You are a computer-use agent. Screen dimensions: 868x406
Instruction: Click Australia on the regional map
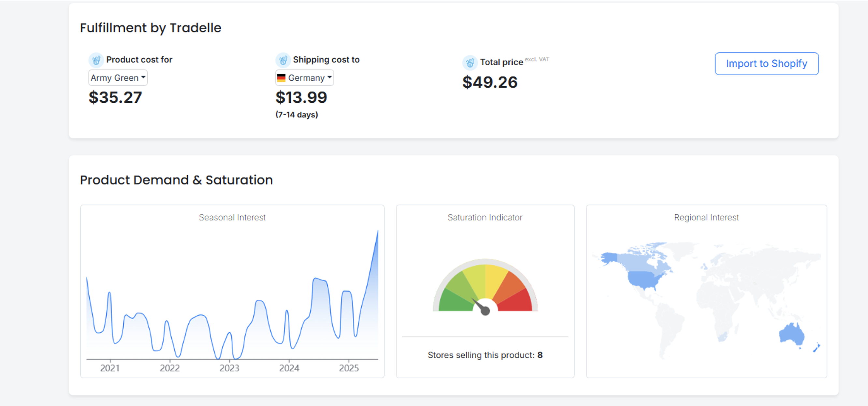791,334
